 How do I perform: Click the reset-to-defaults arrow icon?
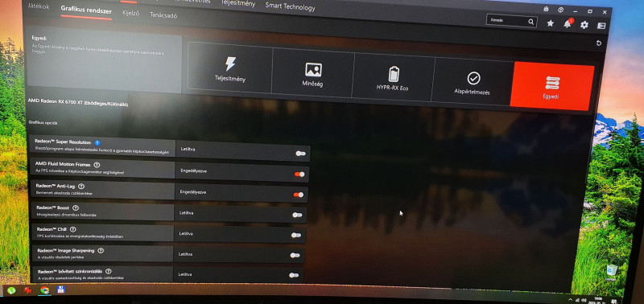(599, 43)
